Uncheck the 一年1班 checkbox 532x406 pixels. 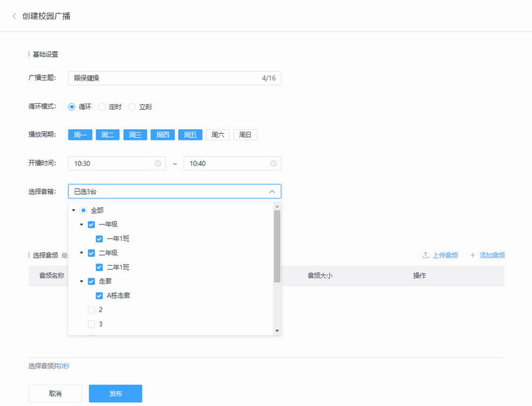(x=99, y=239)
